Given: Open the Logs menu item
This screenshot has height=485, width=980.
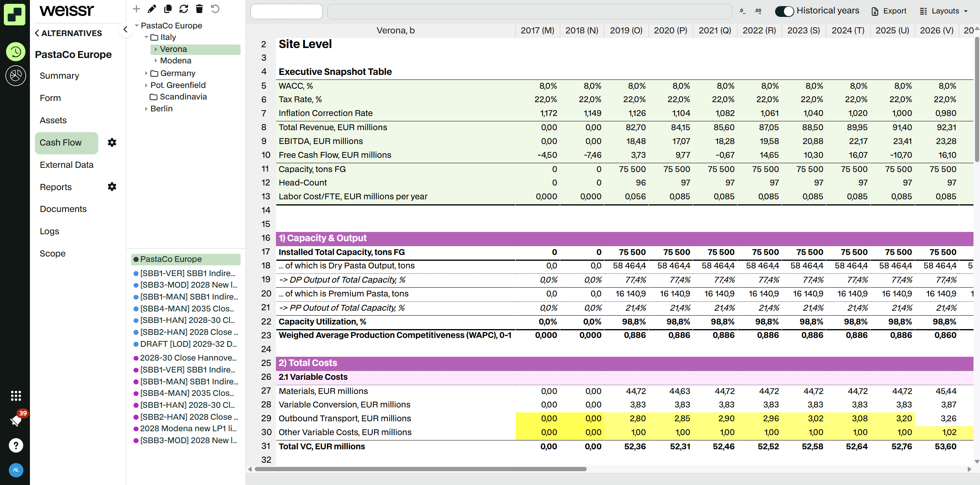Looking at the screenshot, I should pos(49,231).
